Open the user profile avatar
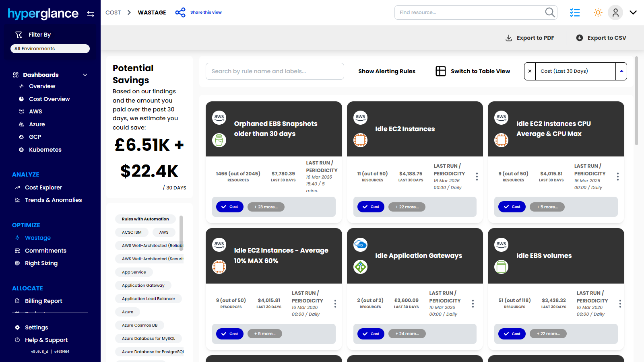The width and height of the screenshot is (644, 362). 615,12
